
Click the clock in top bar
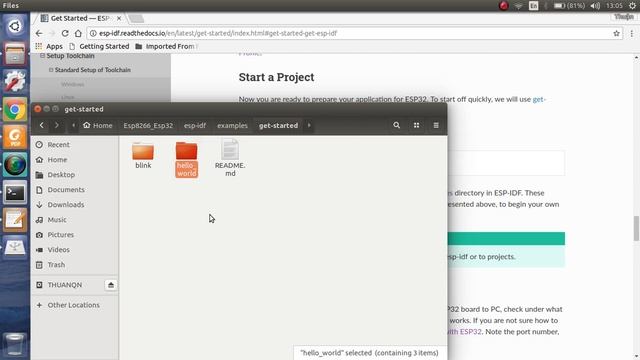click(x=614, y=6)
